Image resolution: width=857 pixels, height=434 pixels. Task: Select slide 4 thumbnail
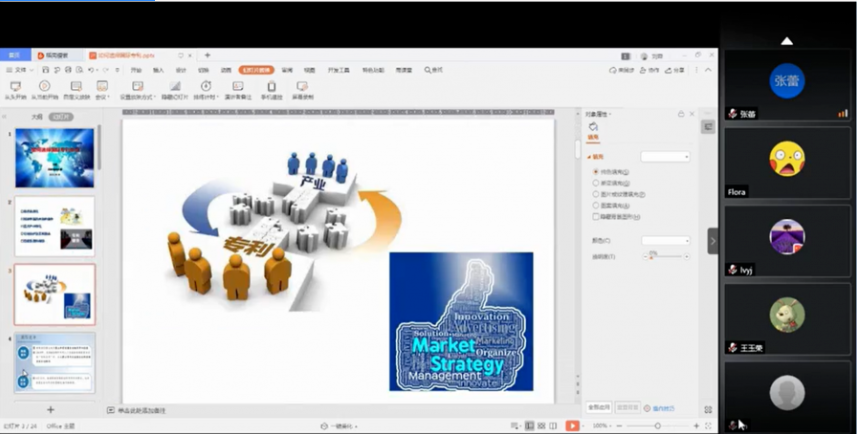click(55, 362)
